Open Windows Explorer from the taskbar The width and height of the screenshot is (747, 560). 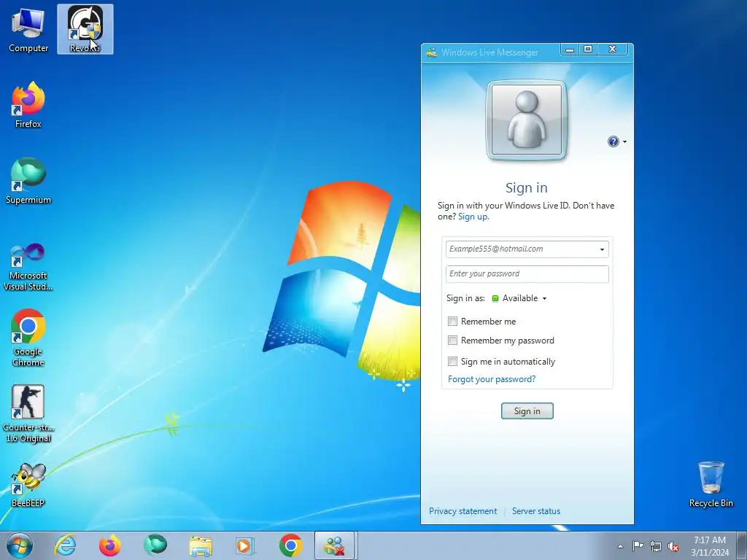[x=201, y=545]
